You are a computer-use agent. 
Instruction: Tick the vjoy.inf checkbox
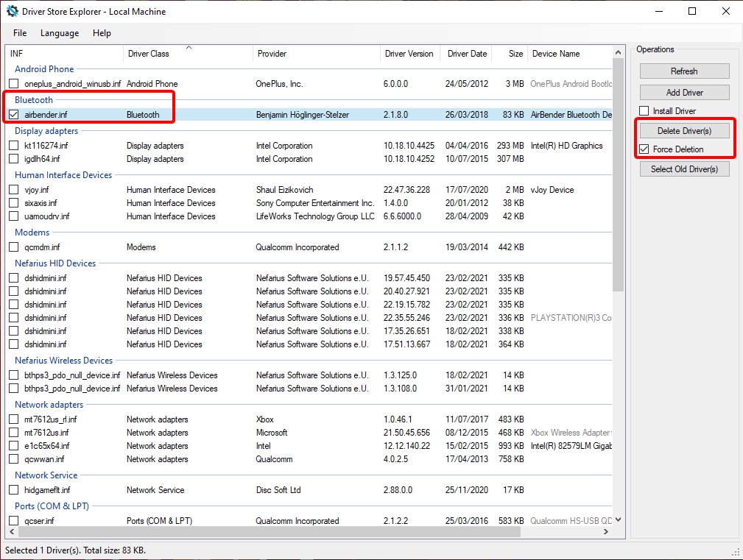tap(14, 190)
